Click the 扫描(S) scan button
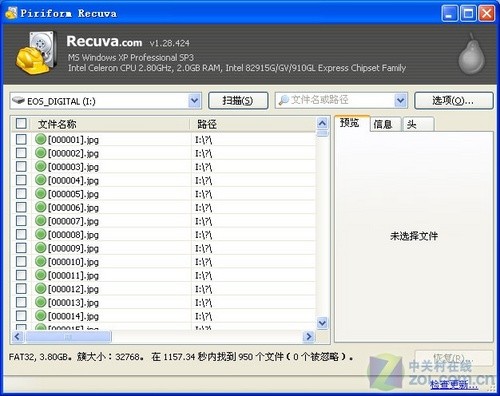The height and width of the screenshot is (396, 500). click(238, 100)
